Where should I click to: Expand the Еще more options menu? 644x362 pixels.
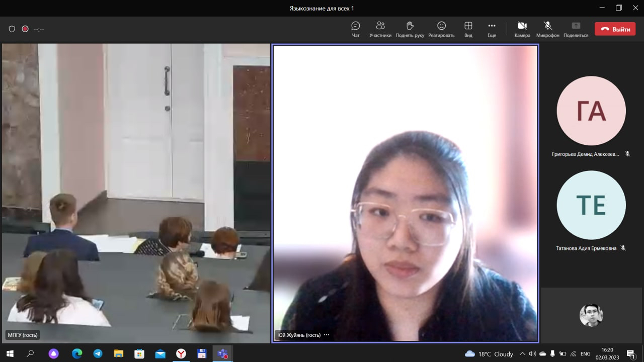click(x=492, y=29)
